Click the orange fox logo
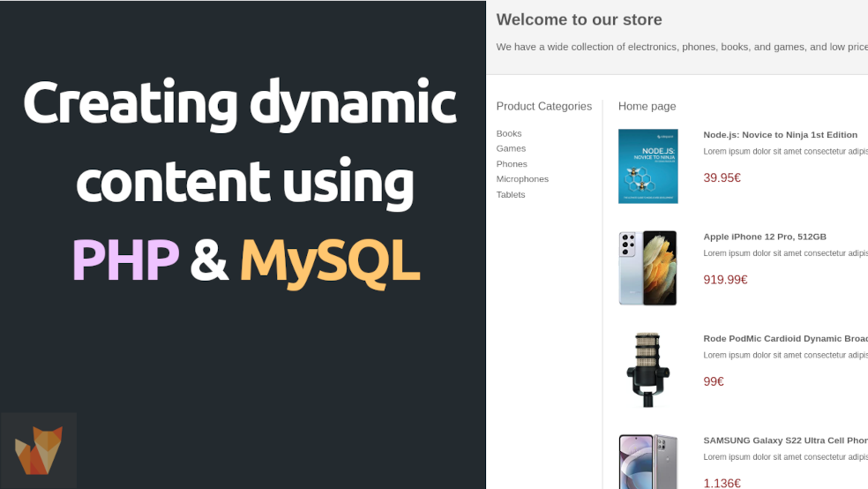Screen dimensions: 868x489 pyautogui.click(x=39, y=450)
